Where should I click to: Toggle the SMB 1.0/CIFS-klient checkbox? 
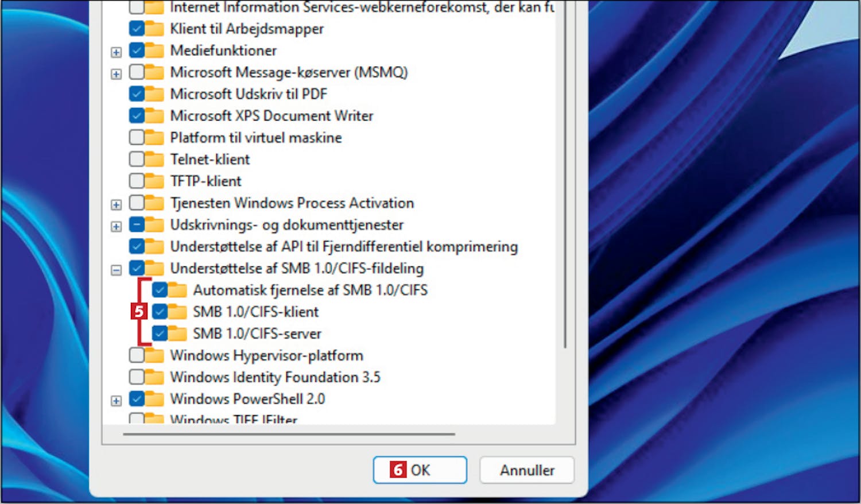tap(160, 312)
